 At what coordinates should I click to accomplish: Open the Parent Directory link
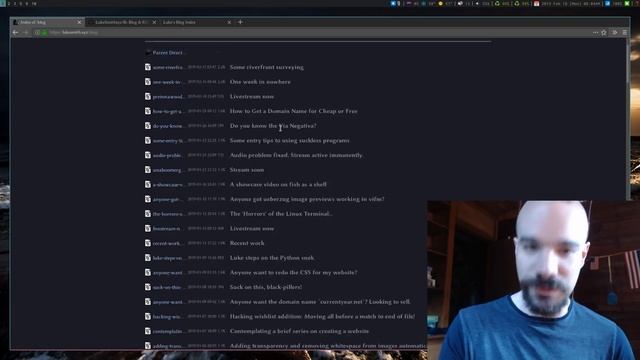pos(168,53)
